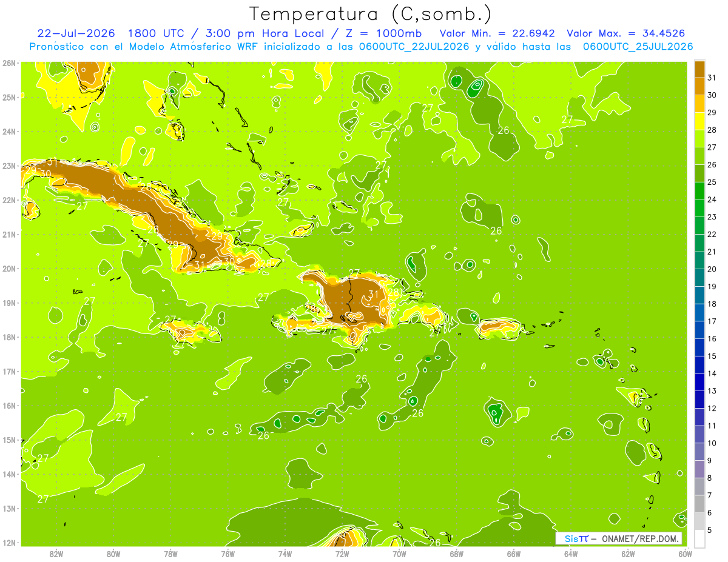Pick the dark blue swatch between 13 and 14
Screen dimensions: 728x562
699,382
